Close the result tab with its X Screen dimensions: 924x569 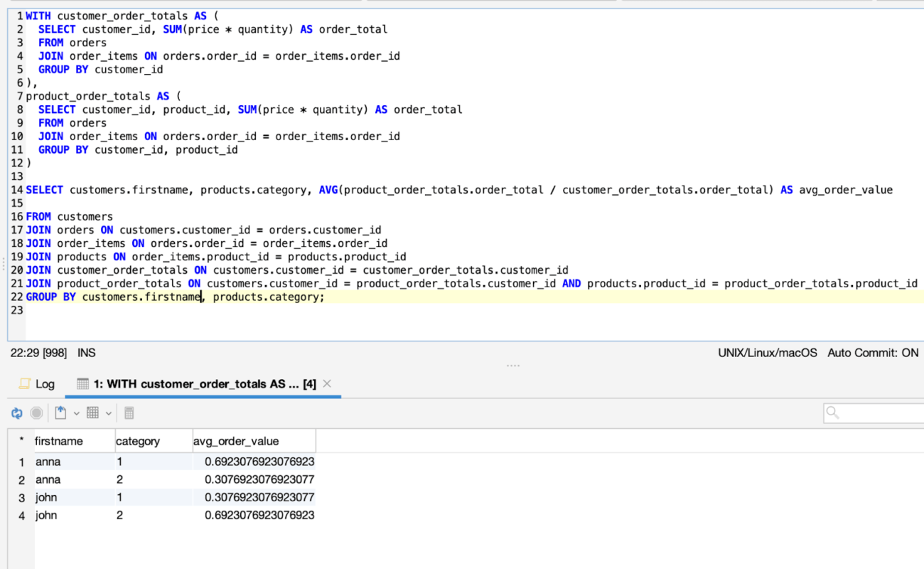click(x=326, y=383)
